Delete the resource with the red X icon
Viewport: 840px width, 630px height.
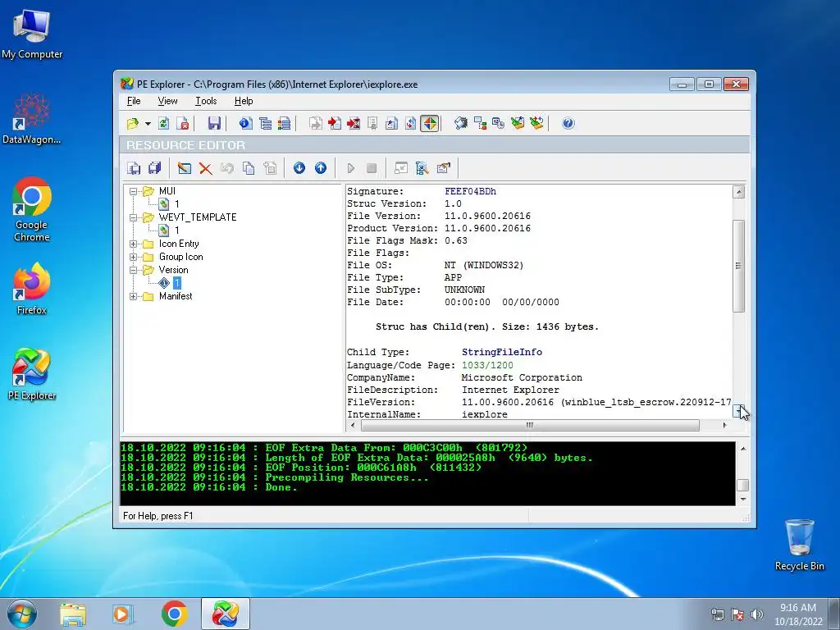(206, 168)
